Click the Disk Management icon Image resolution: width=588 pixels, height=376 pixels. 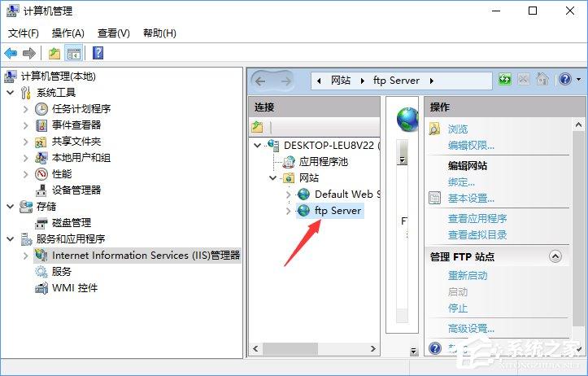(x=41, y=223)
